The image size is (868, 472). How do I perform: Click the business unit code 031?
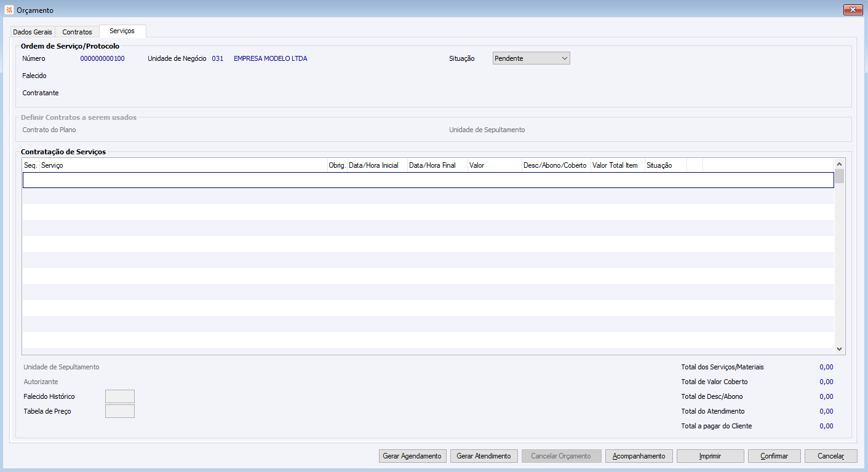click(x=218, y=58)
